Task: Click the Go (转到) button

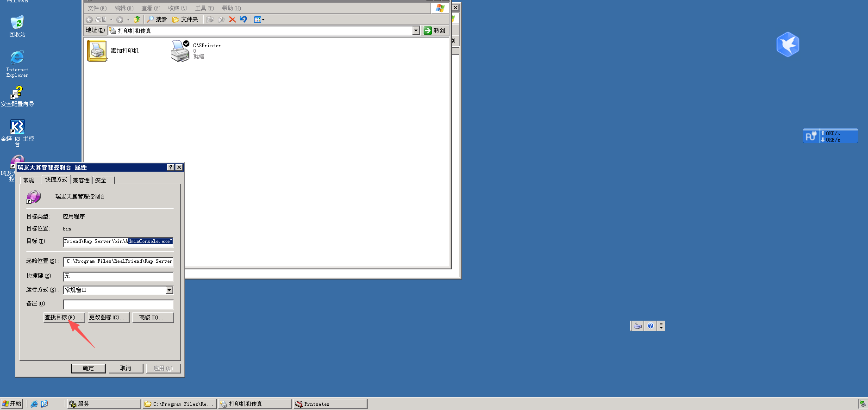Action: [434, 31]
